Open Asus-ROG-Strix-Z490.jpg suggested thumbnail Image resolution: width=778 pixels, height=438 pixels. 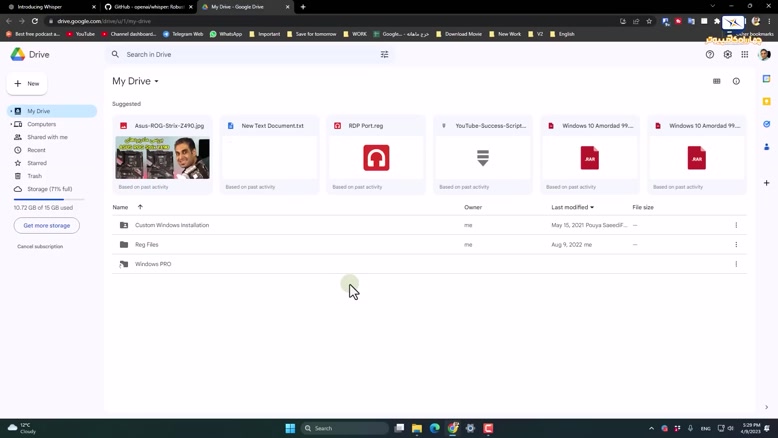click(162, 158)
